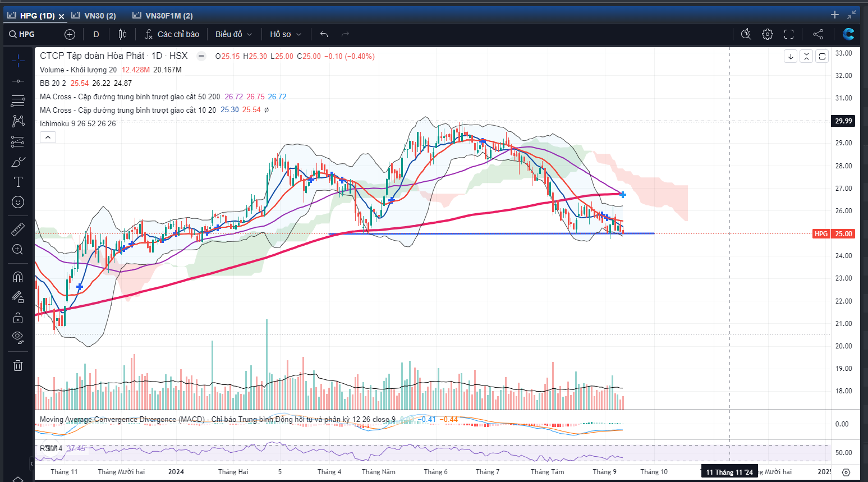Collapse the chart window with arrows icon
This screenshot has height=482, width=868.
tap(852, 15)
